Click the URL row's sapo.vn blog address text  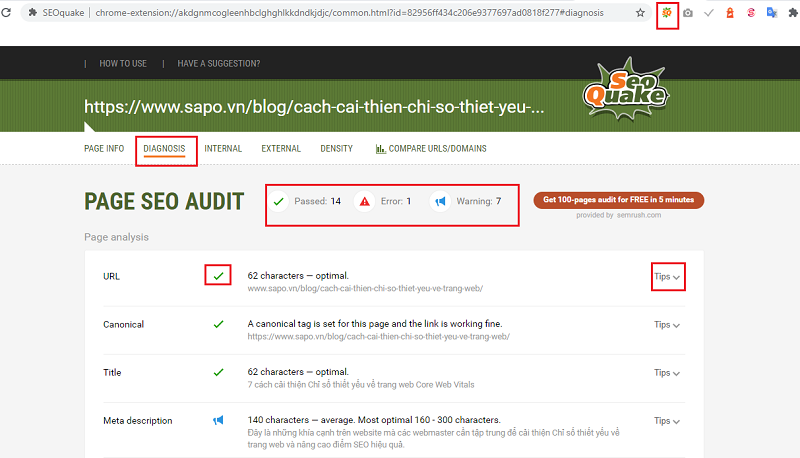[x=365, y=289]
